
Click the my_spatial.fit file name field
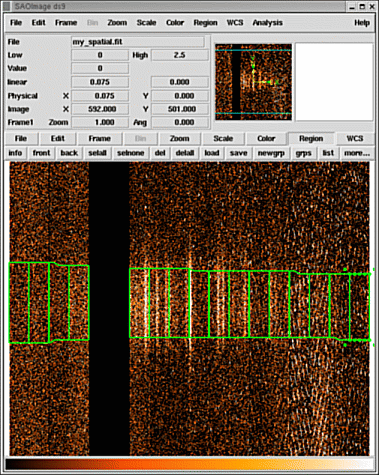[138, 42]
